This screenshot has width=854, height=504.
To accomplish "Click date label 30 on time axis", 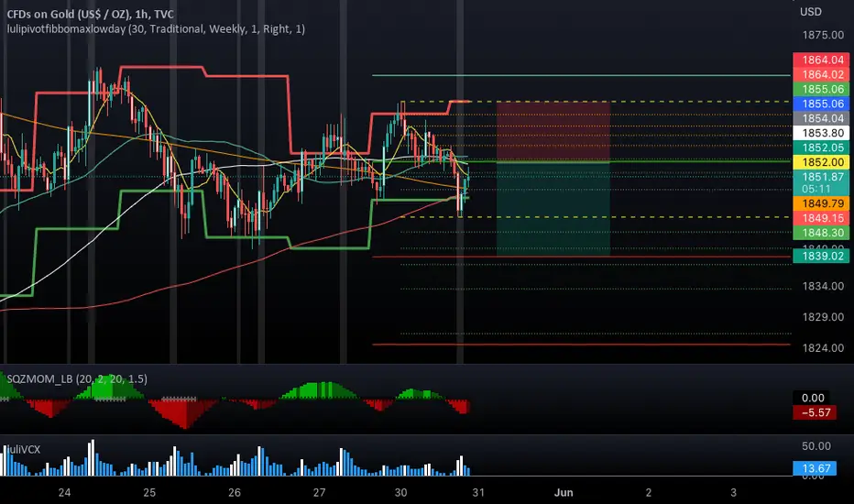I will pos(400,493).
